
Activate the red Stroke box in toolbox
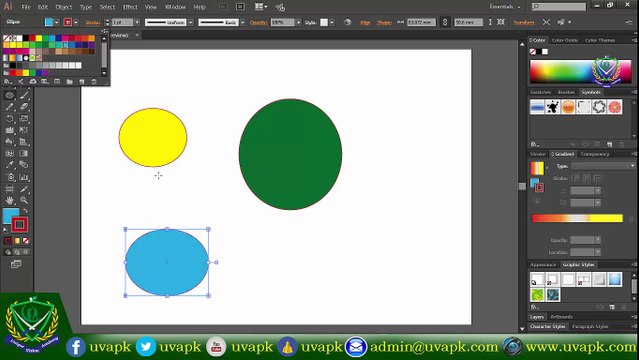[x=19, y=224]
